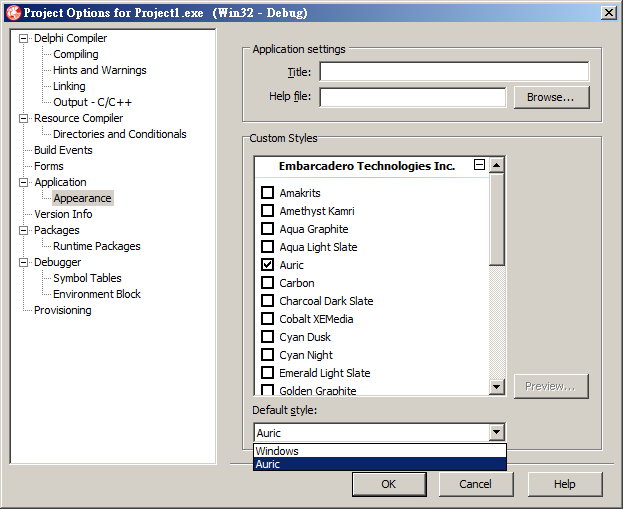
Task: Enable Emerald Light Slate style
Action: click(x=267, y=373)
